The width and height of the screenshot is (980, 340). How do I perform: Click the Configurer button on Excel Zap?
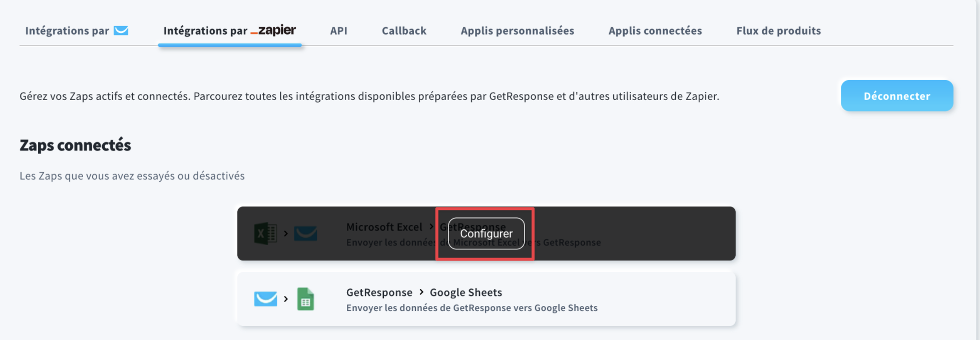point(486,233)
